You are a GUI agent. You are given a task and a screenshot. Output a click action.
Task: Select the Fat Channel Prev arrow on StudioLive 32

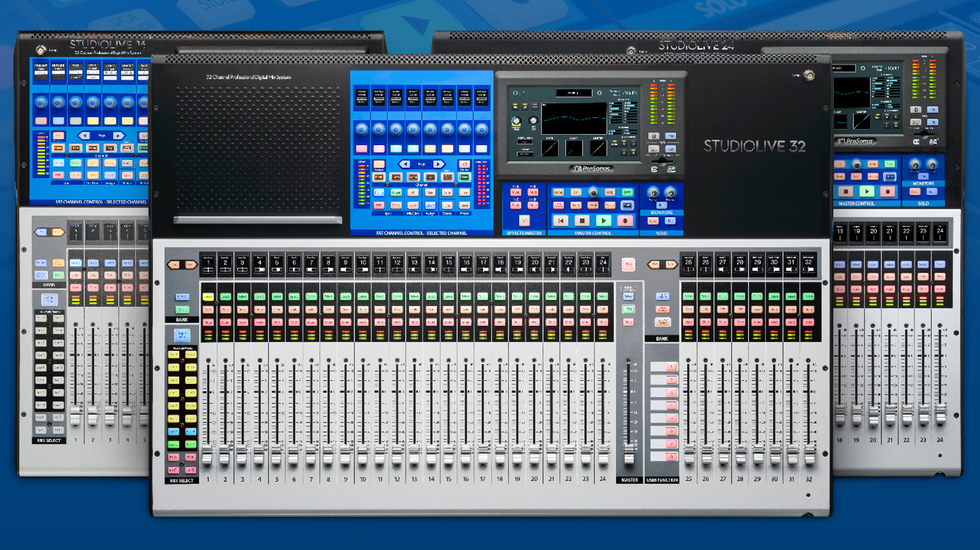pos(405,164)
